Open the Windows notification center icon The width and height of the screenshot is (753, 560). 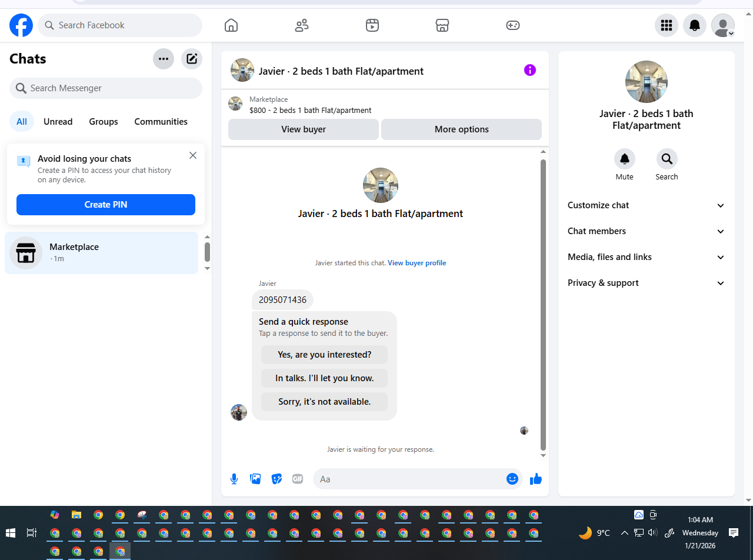click(734, 533)
